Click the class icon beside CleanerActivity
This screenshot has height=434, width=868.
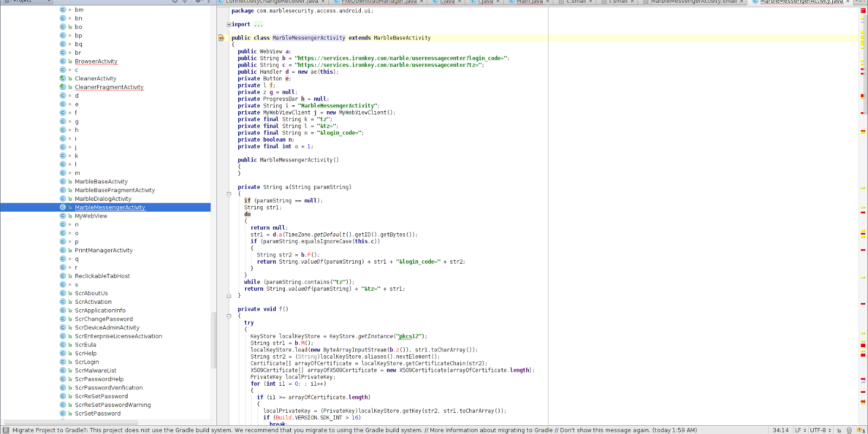[x=62, y=79]
